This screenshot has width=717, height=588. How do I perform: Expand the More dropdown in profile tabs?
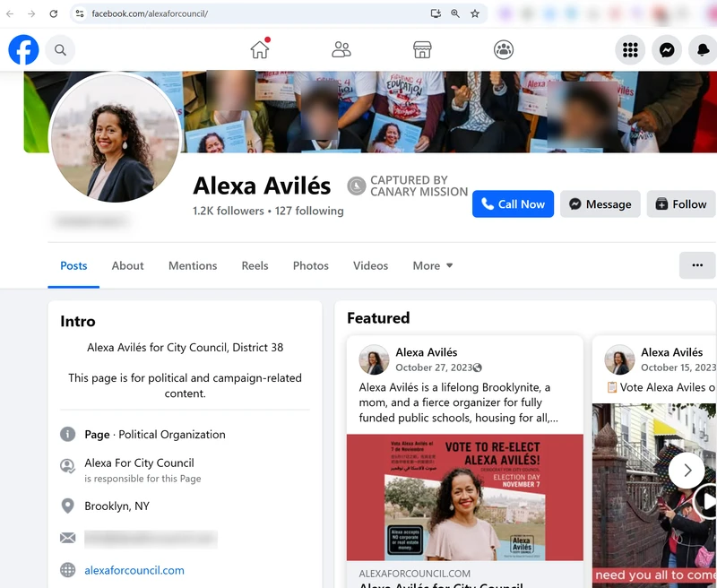point(433,265)
